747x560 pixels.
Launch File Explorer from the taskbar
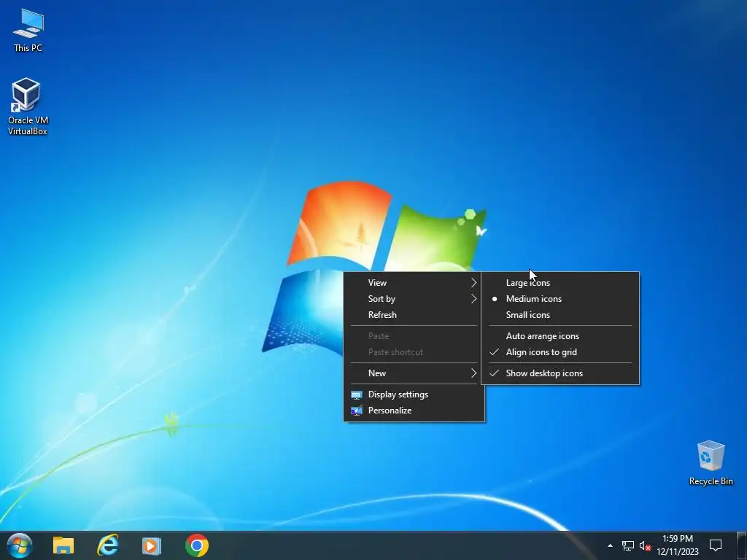point(63,545)
